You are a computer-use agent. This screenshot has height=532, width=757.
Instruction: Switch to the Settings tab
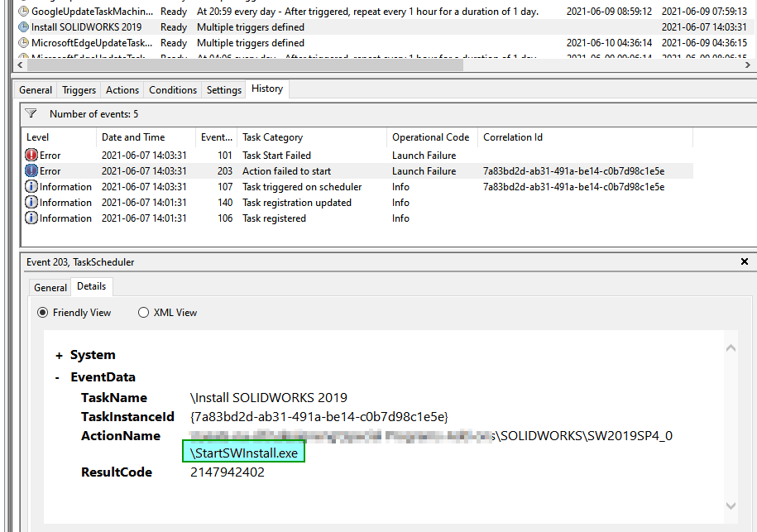click(x=224, y=90)
